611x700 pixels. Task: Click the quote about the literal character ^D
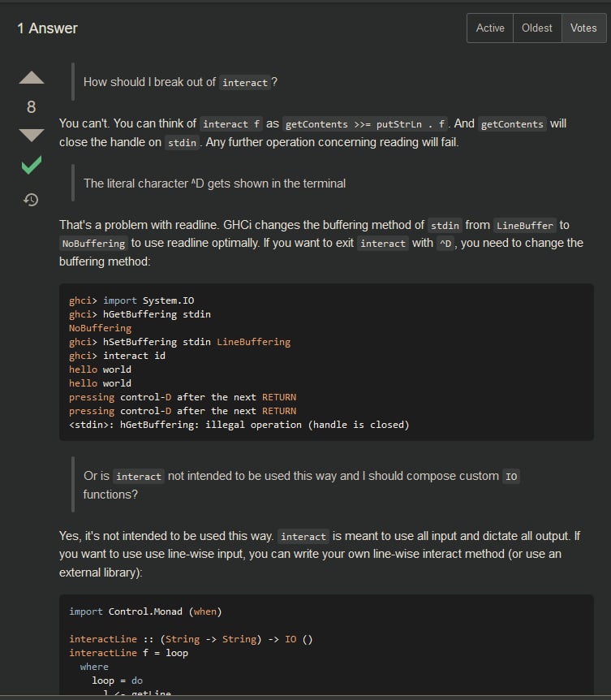pyautogui.click(x=214, y=184)
